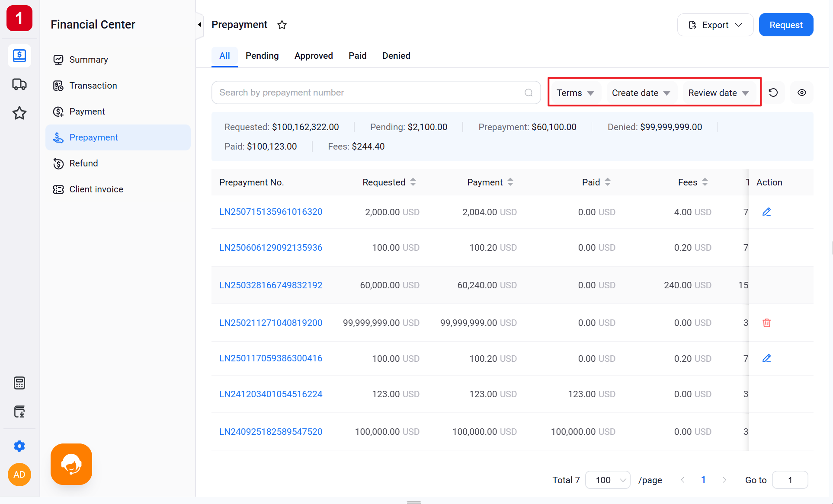
Task: Select page 1 in the pagination
Action: [x=704, y=480]
